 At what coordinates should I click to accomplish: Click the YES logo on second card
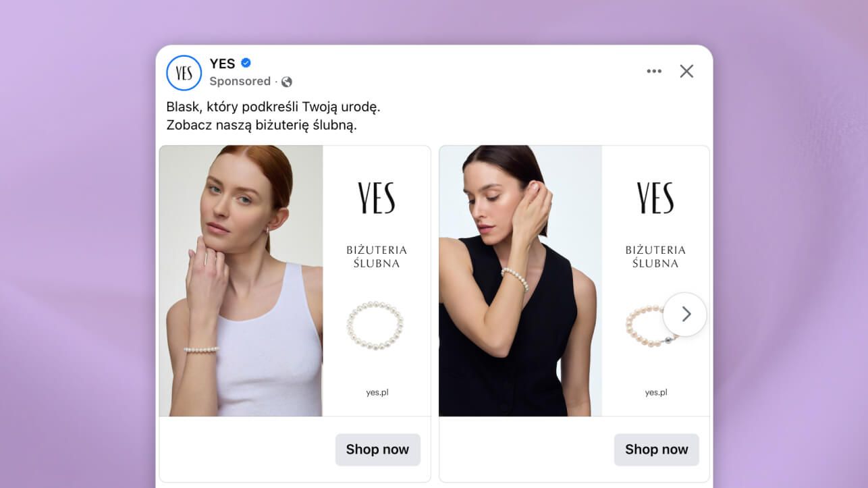[x=655, y=198]
